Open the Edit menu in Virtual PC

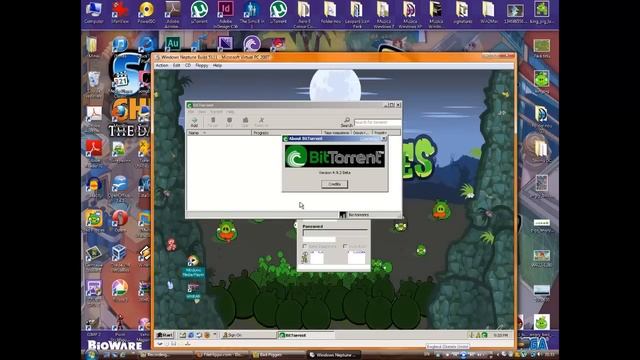176,65
